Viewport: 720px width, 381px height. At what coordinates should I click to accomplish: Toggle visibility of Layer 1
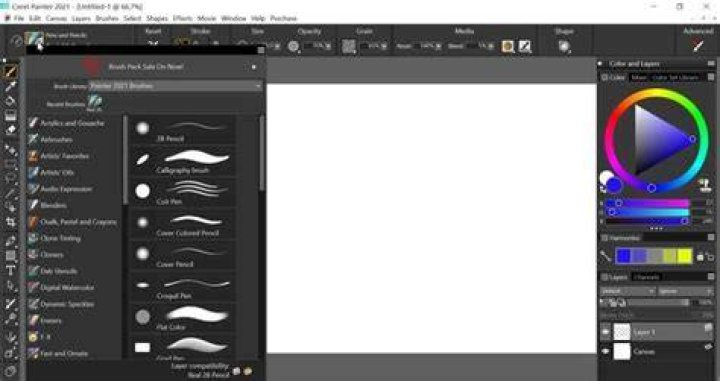[x=606, y=331]
